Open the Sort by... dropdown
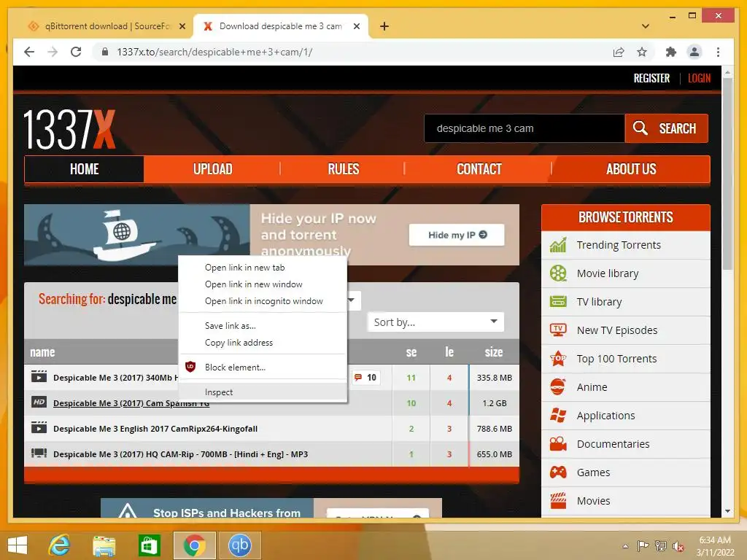Screen dimensions: 747x560 (436, 322)
